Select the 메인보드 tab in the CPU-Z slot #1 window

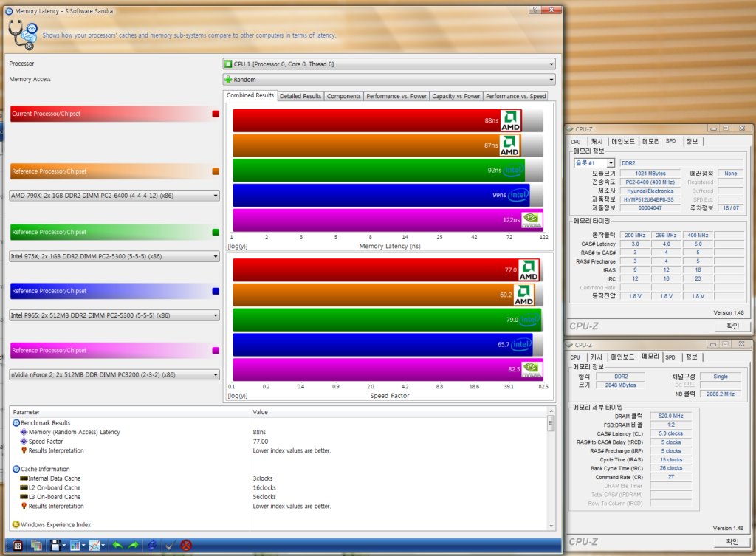tap(623, 141)
